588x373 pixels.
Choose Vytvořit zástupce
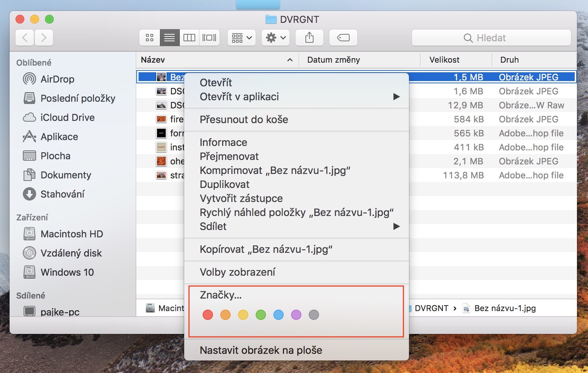point(297,198)
